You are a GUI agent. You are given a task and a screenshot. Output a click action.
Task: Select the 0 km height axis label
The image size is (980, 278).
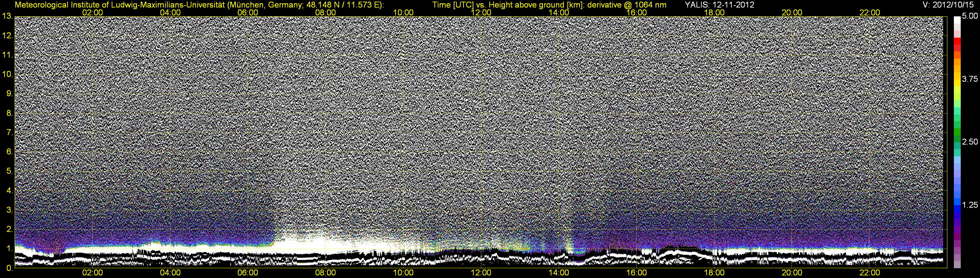coord(9,268)
